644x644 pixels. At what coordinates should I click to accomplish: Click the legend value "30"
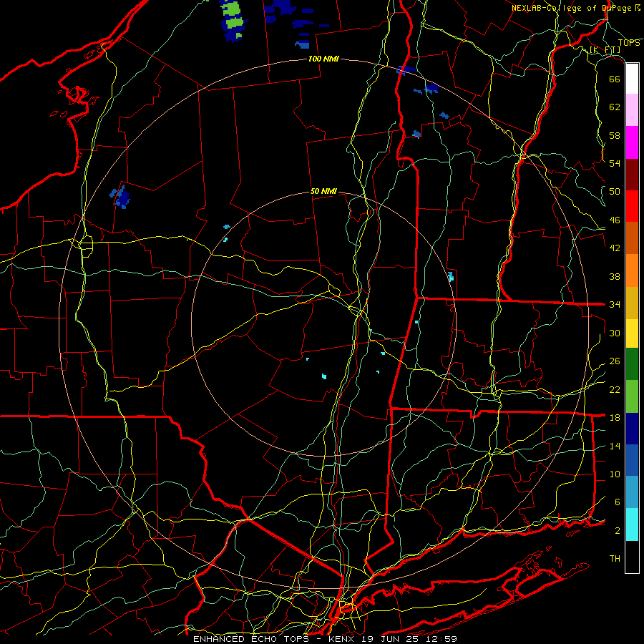[615, 333]
